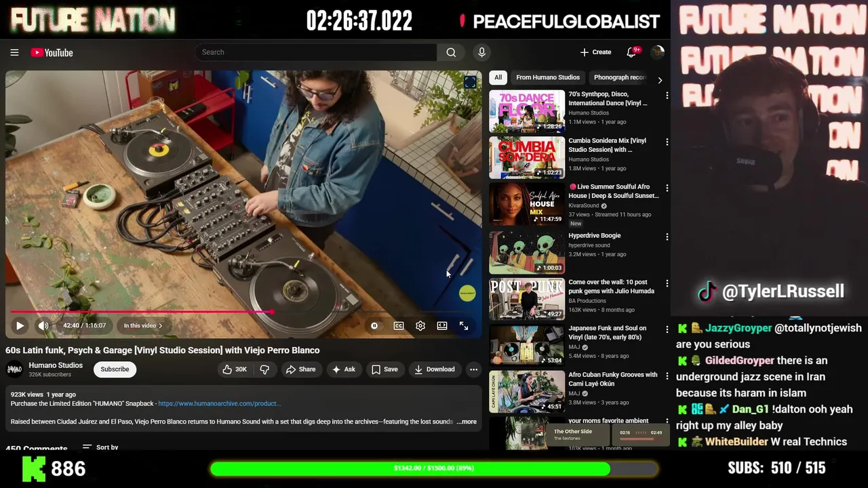This screenshot has height=488, width=868.
Task: Open Japanese Funk and Soul on Vinyl video
Action: pos(527,346)
